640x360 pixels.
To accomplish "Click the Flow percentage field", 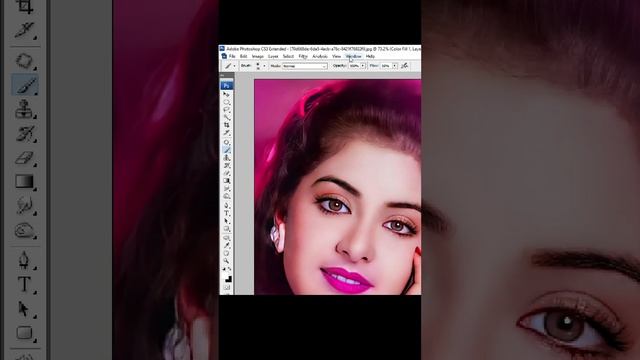I will point(386,66).
